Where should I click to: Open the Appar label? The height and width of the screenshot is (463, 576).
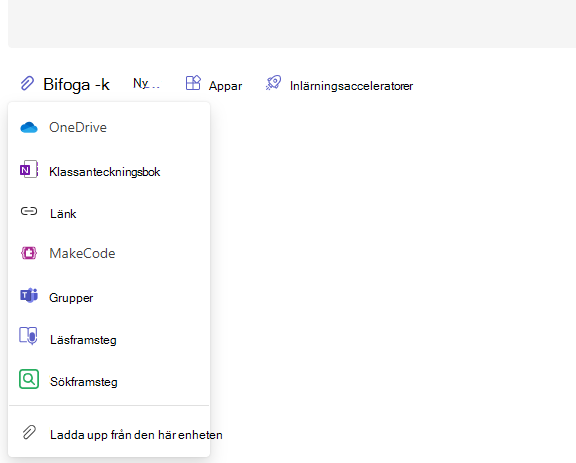pyautogui.click(x=225, y=86)
